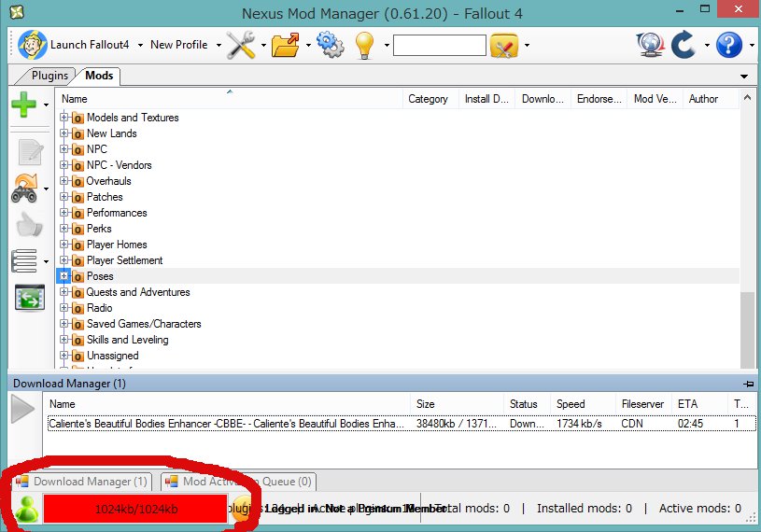Screen dimensions: 761x532
Task: Open the dropdown beside the light bulb
Action: 387,45
